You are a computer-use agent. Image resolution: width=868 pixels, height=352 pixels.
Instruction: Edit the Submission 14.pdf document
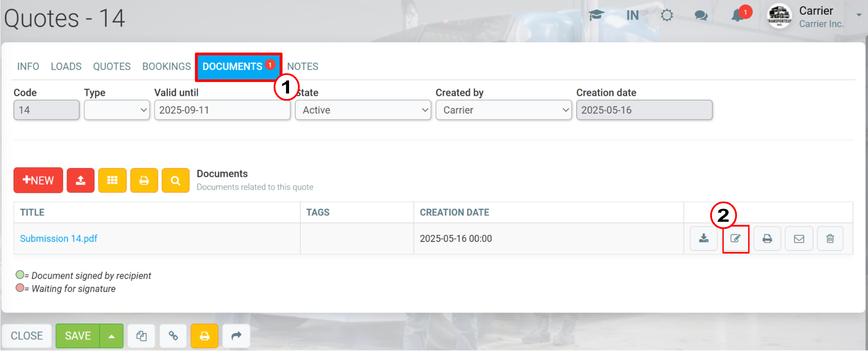coord(736,239)
